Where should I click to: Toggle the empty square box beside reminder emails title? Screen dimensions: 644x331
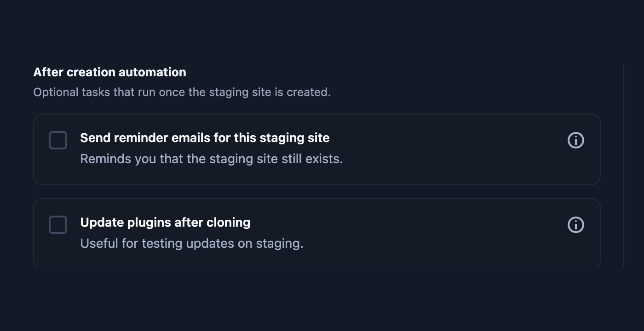click(58, 140)
